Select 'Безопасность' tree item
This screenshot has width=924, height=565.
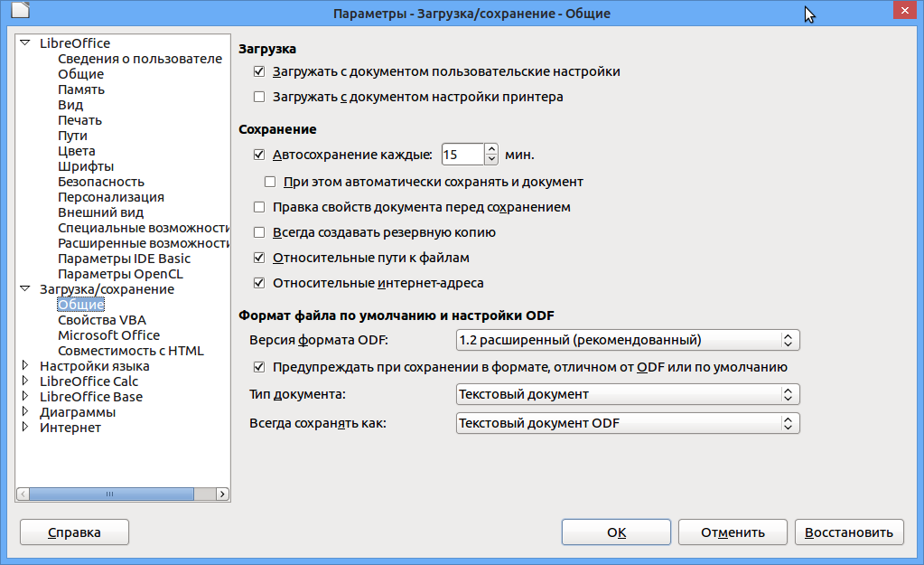click(x=101, y=181)
